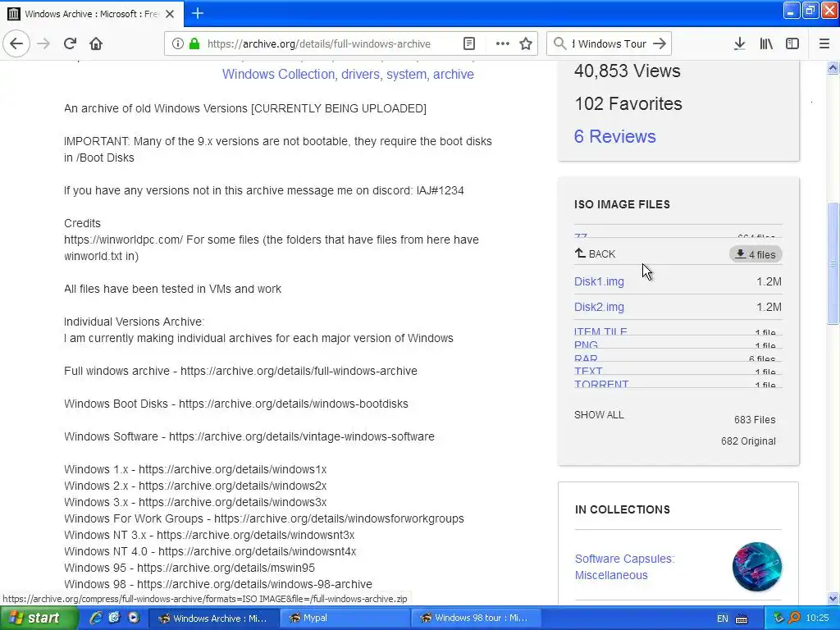Bookmark this page with the star icon
Screen dimensions: 840x630
point(526,44)
